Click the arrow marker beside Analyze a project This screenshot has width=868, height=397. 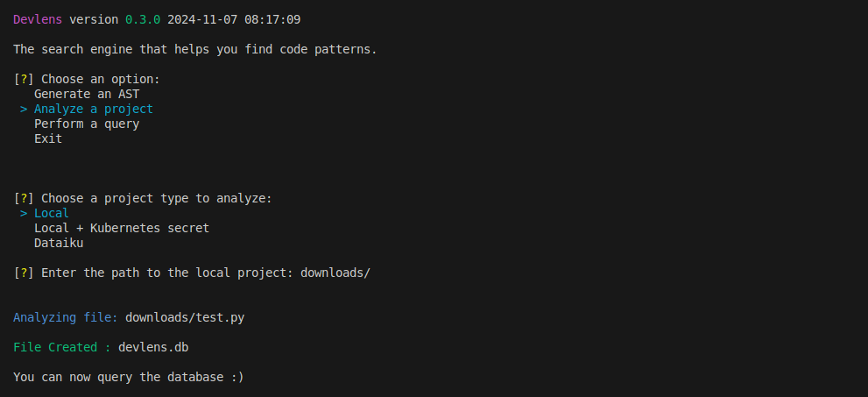point(24,109)
